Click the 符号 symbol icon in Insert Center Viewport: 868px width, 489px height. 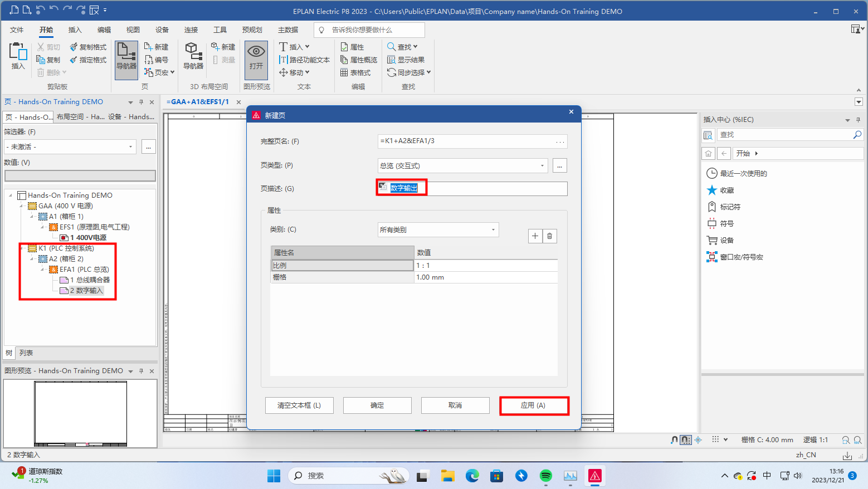(x=712, y=224)
